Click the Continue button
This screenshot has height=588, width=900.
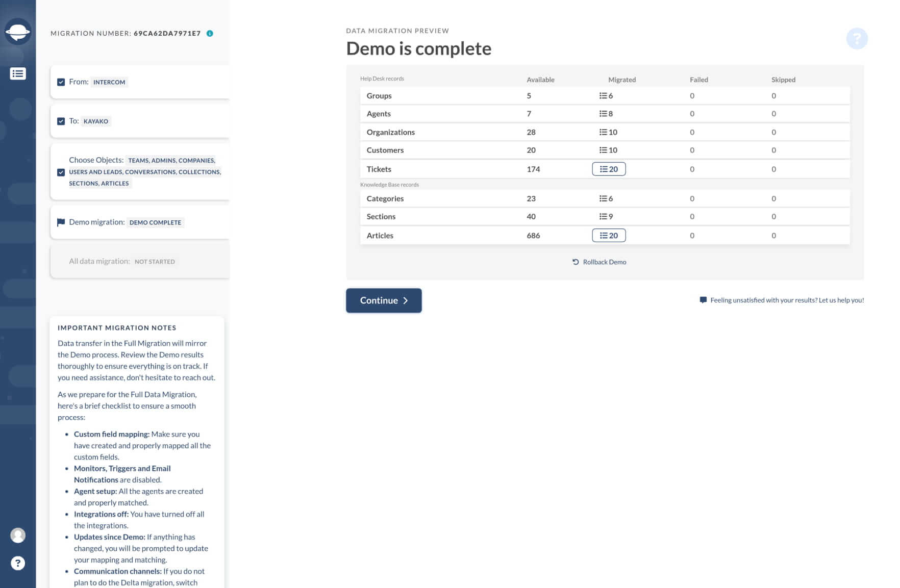[x=384, y=301]
